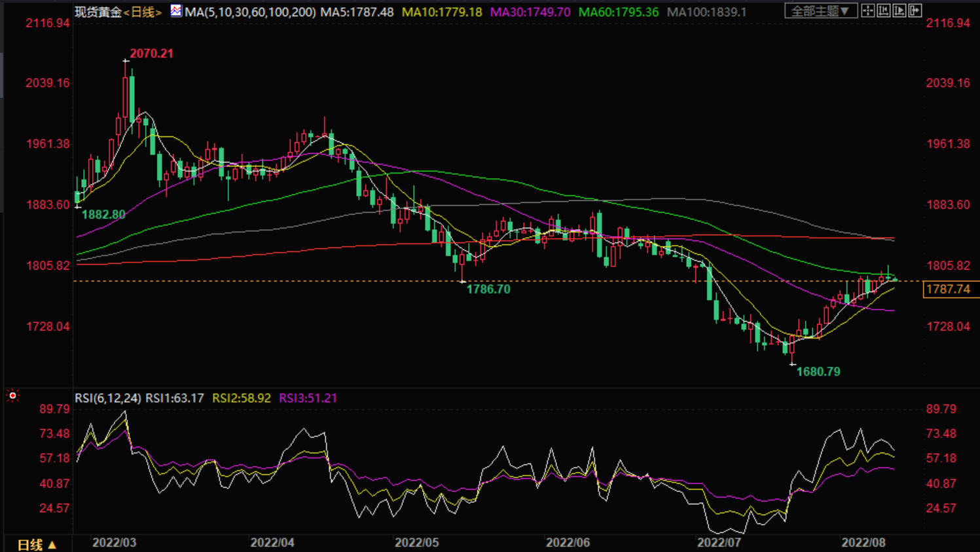Viewport: 980px width, 552px height.
Task: Click the 现货黄金 chart title
Action: click(x=98, y=12)
